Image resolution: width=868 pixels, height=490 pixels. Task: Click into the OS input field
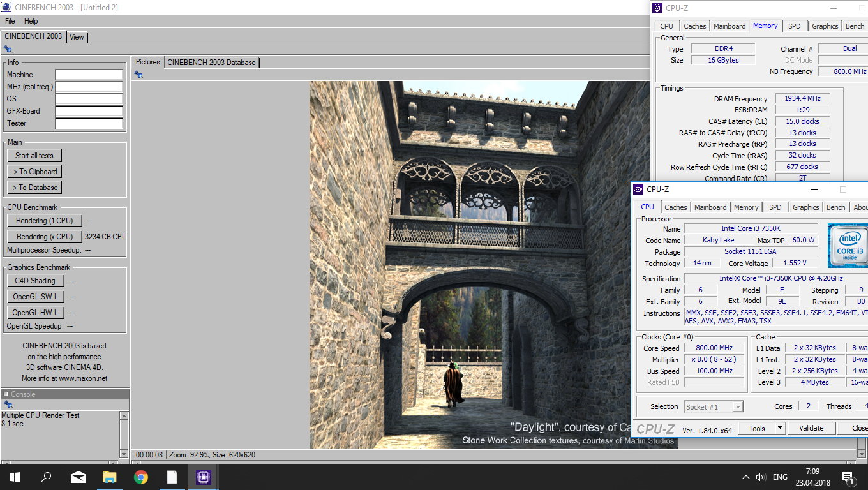coord(89,100)
